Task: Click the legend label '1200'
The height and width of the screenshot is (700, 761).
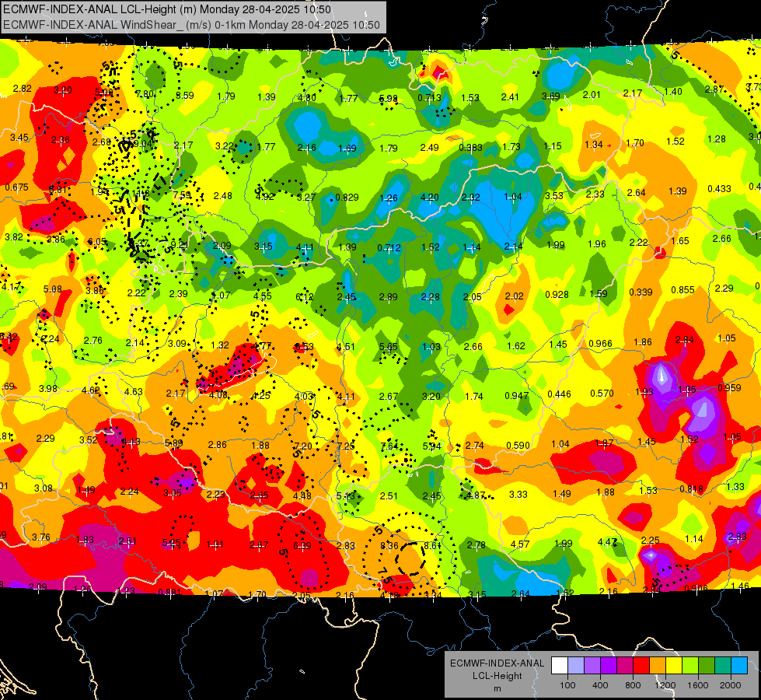Action: point(665,685)
